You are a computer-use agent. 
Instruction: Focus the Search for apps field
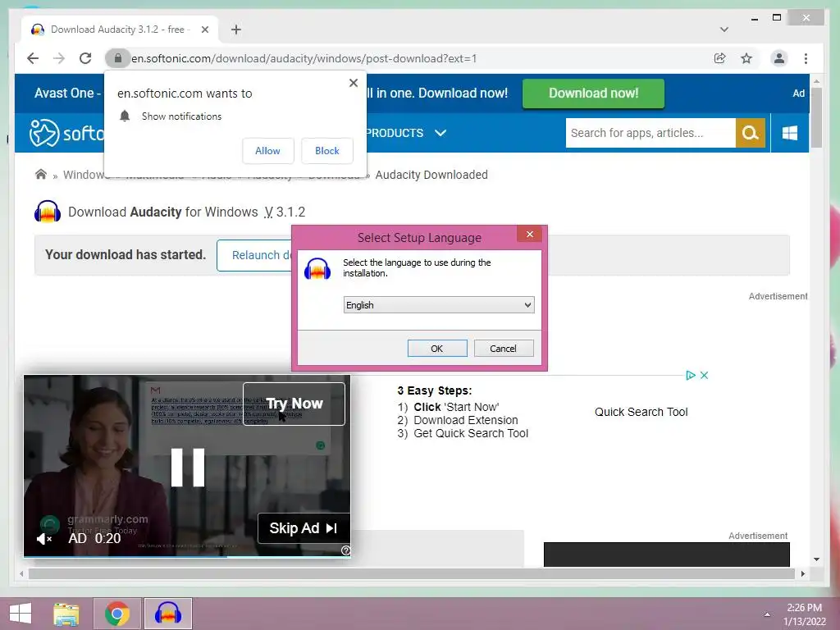[x=650, y=133]
